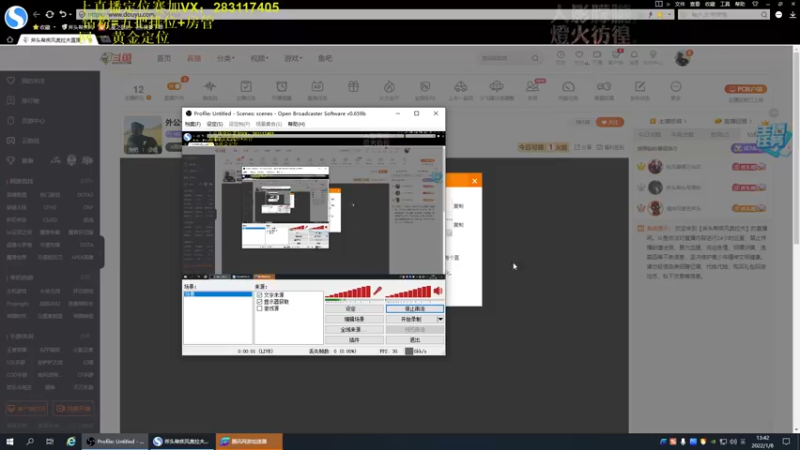Open the Windows notification center icon
Screen dimensions: 800x450
786,441
